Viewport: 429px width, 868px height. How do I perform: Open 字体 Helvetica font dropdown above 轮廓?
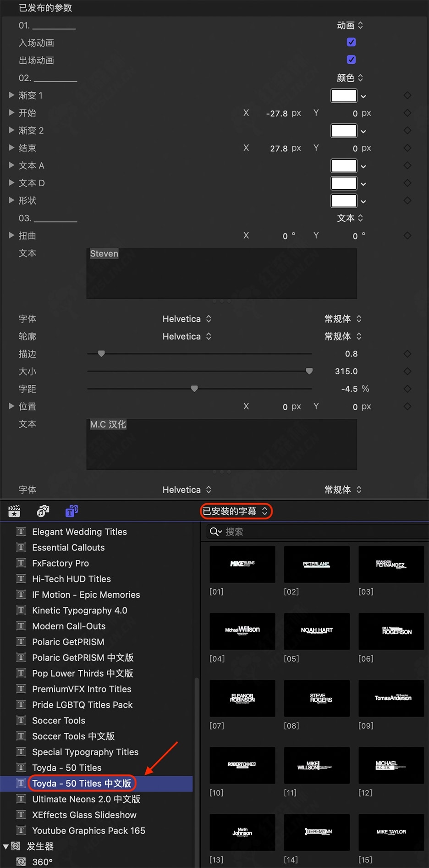[x=187, y=319]
